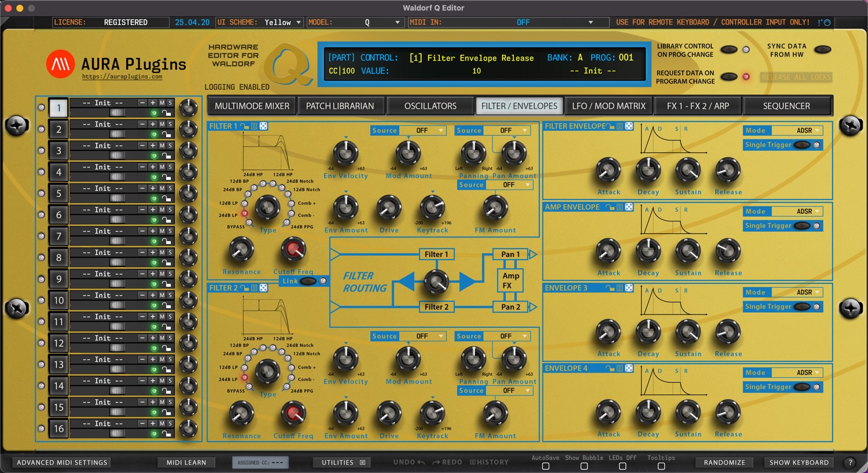Click the Envelope 3 lock icon
Image resolution: width=868 pixels, height=473 pixels.
[x=610, y=288]
